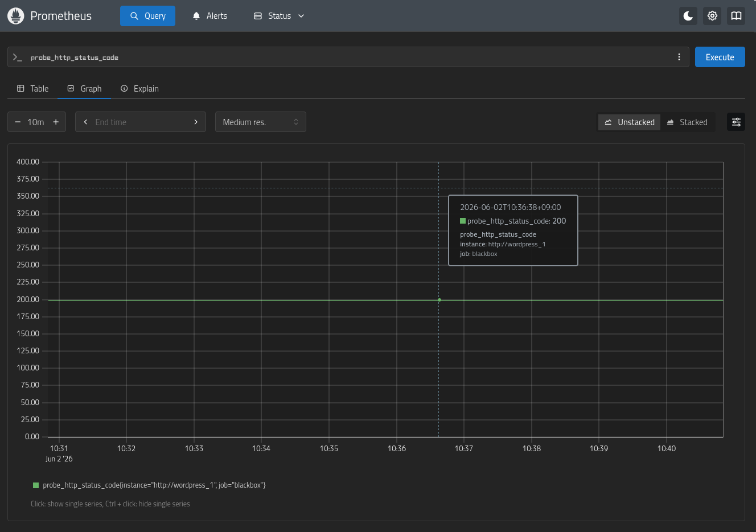Open the Alerts page
This screenshot has width=756, height=532.
click(x=209, y=16)
